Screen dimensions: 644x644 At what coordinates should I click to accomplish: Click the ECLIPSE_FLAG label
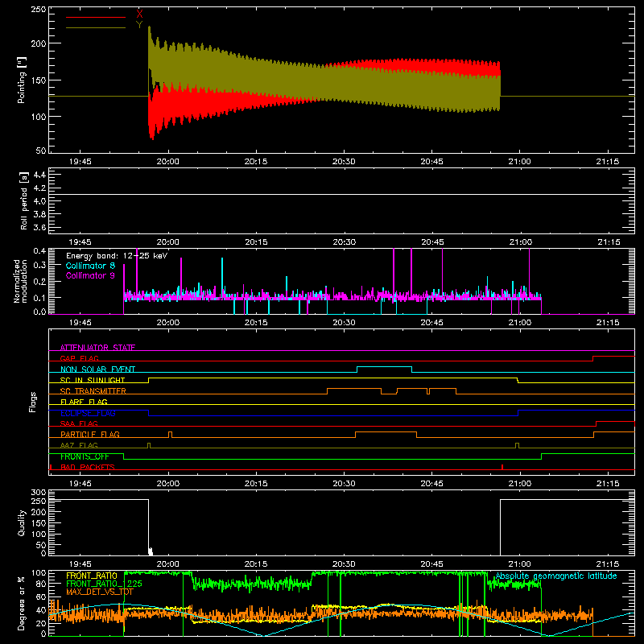pos(88,413)
